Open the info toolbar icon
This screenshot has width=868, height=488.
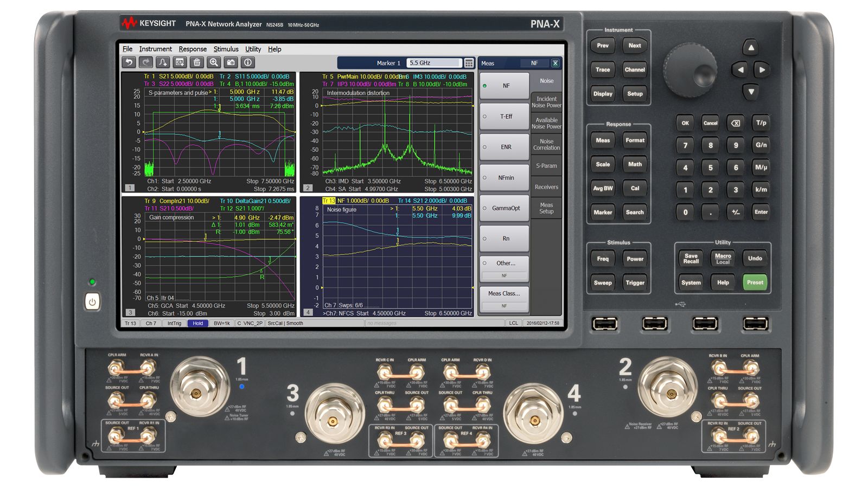247,62
